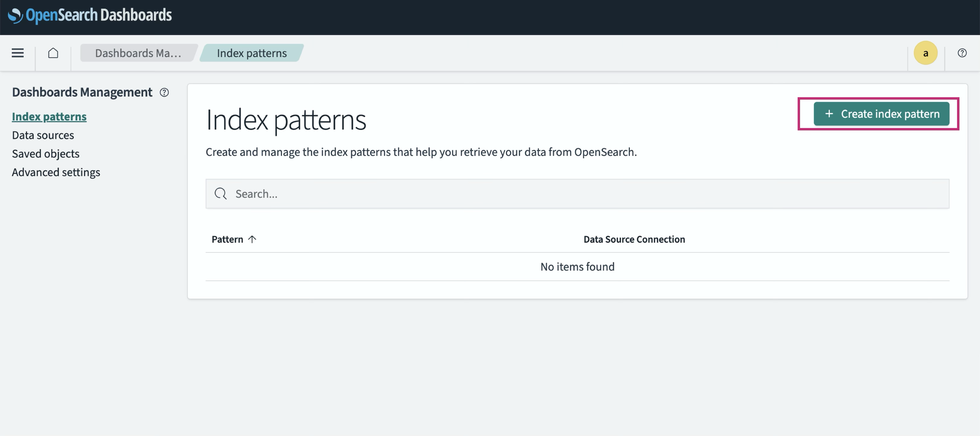Click the Dashboards Management sidebar title
Screen dimensions: 980x436
click(x=82, y=92)
